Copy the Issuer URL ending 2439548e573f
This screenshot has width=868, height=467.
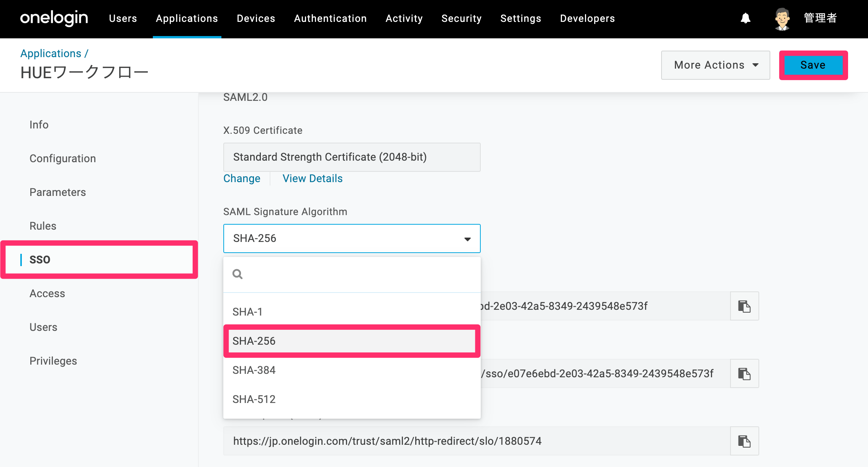(x=744, y=306)
